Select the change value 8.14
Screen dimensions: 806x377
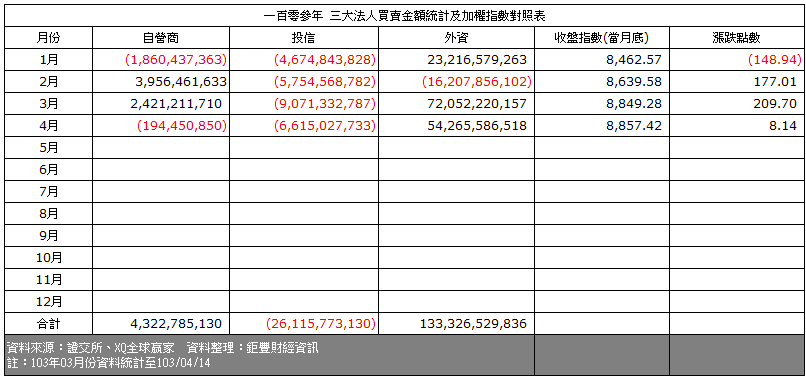(784, 125)
